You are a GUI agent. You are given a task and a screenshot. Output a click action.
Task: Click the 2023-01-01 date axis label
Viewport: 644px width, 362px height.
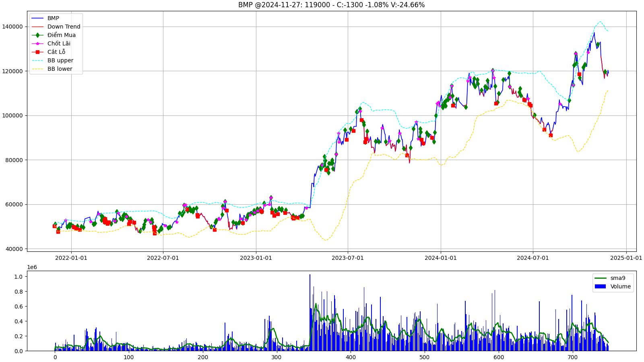coord(256,258)
